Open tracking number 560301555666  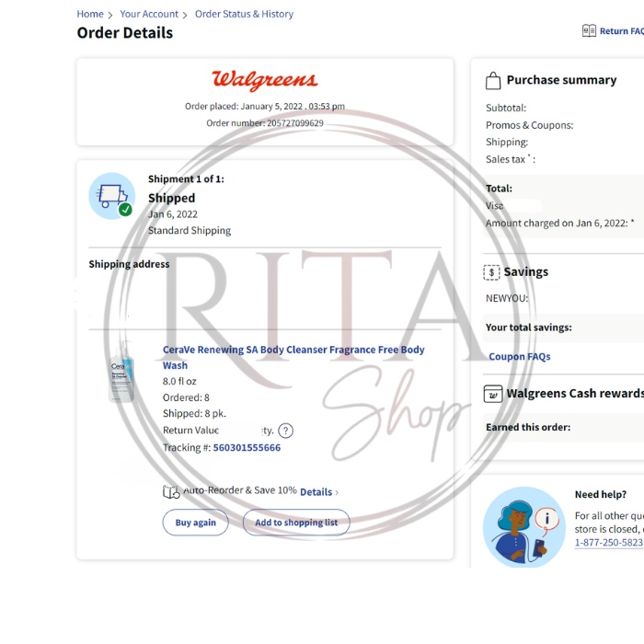pos(247,448)
